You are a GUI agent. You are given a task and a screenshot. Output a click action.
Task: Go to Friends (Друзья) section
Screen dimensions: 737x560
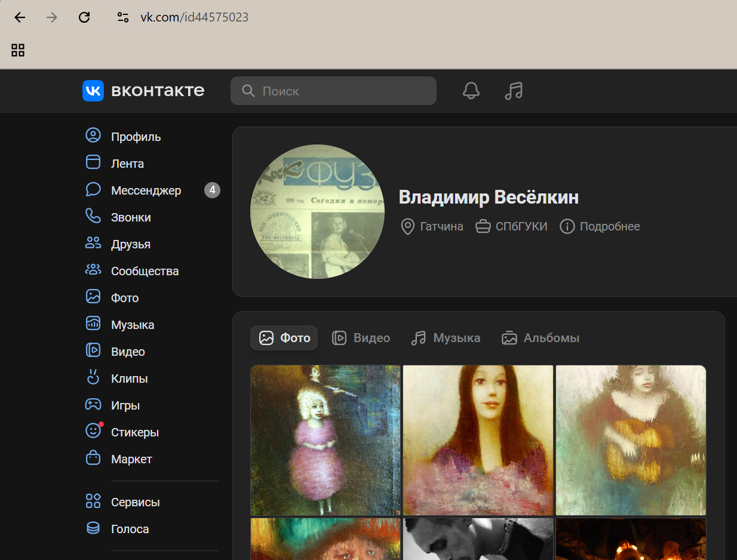point(130,244)
